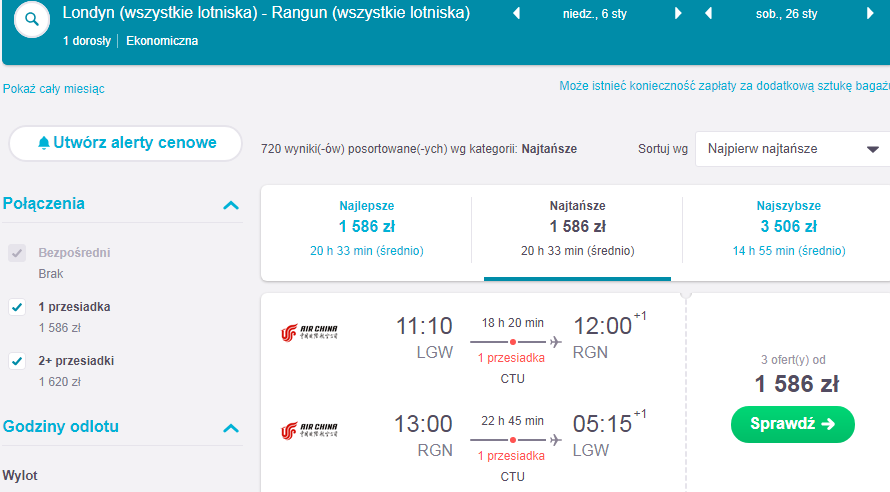Uncheck the 2+ przesiadki checkbox
Screen dimensions: 890x492
[17, 361]
